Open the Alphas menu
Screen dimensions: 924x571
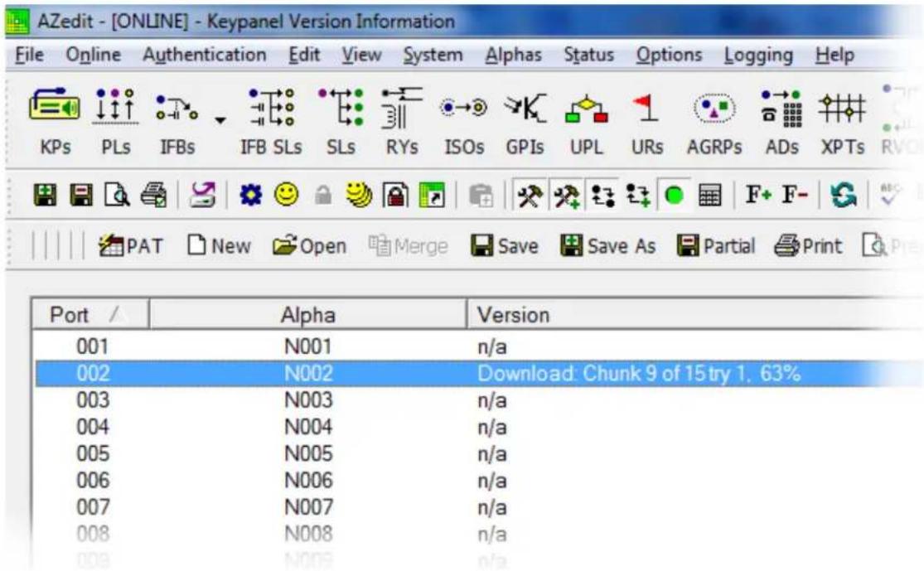click(x=513, y=55)
